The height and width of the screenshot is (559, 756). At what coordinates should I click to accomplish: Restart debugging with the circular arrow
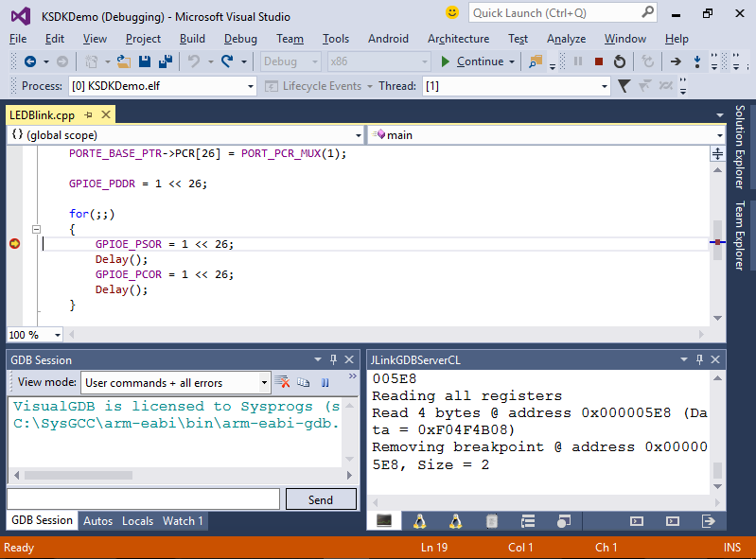click(x=620, y=61)
